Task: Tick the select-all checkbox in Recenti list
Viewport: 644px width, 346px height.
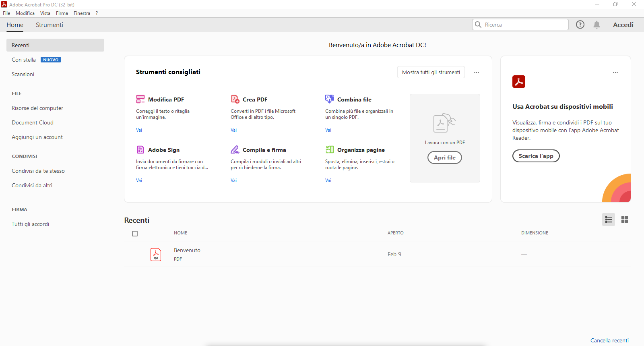Action: point(135,234)
